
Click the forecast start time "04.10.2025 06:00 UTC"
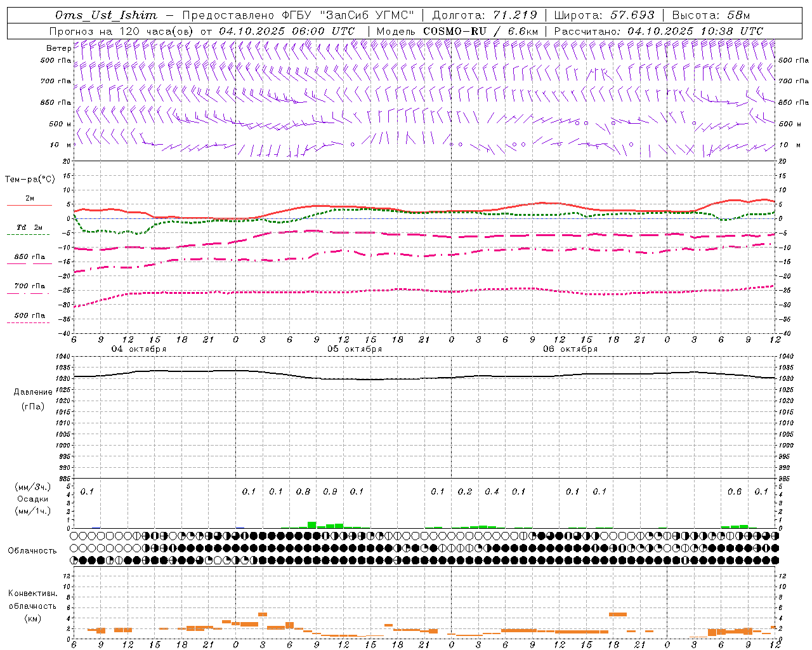pos(286,30)
